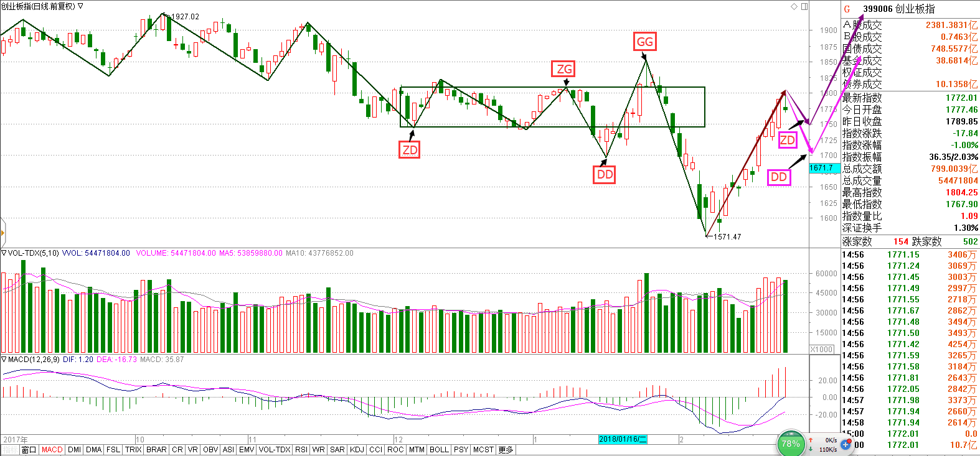The width and height of the screenshot is (980, 456).
Task: Select the OBV indicator tab
Action: pyautogui.click(x=210, y=450)
